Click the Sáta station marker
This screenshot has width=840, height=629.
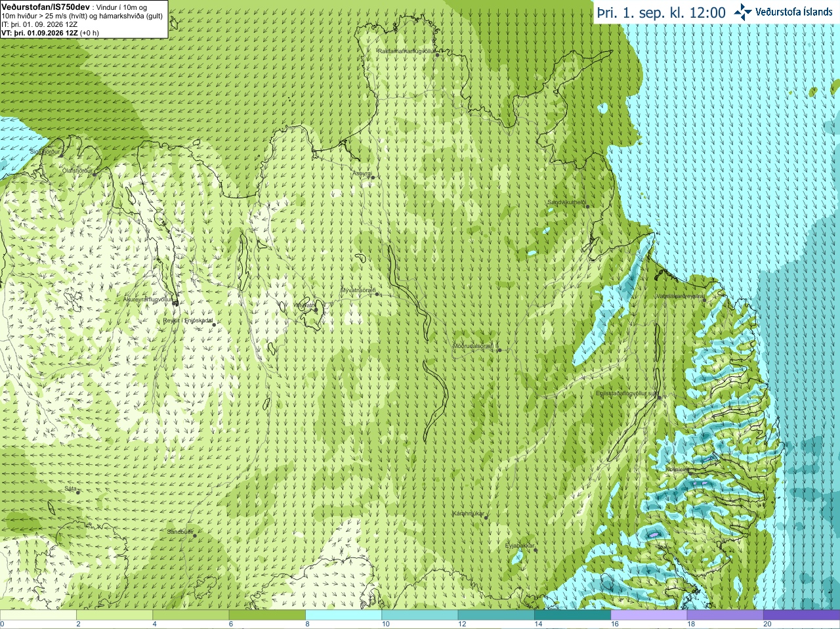tap(78, 492)
